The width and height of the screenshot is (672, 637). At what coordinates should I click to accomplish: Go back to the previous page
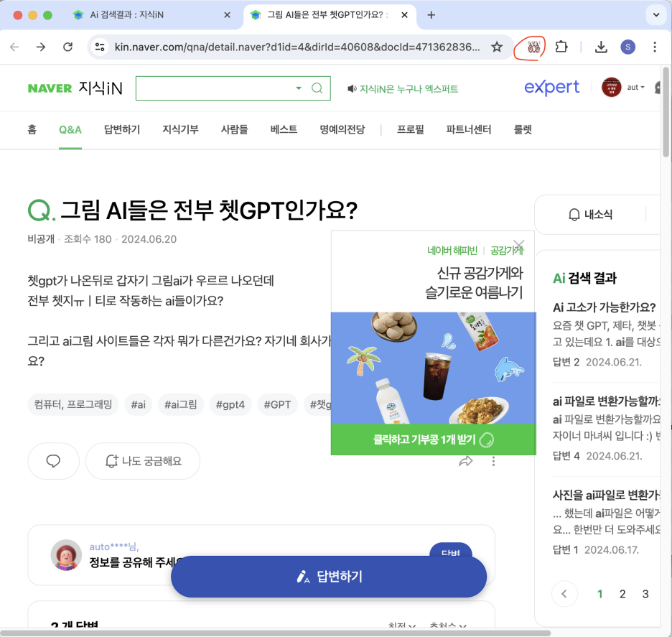14,47
